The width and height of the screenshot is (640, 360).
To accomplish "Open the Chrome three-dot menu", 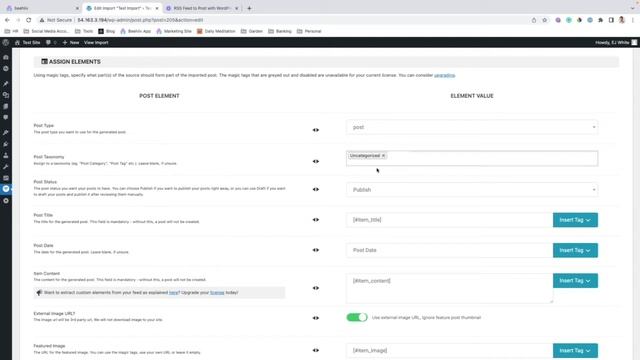I will [633, 20].
